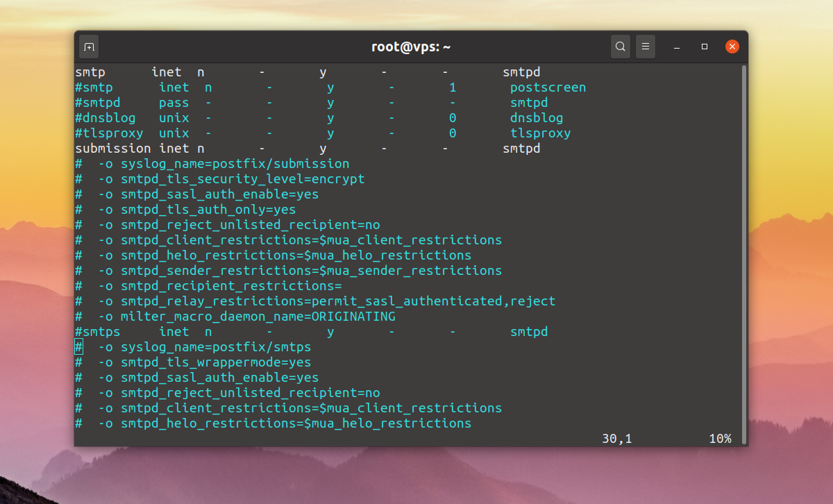Click smtpd_relay_restrictions line
This screenshot has width=833, height=504.
pos(315,301)
